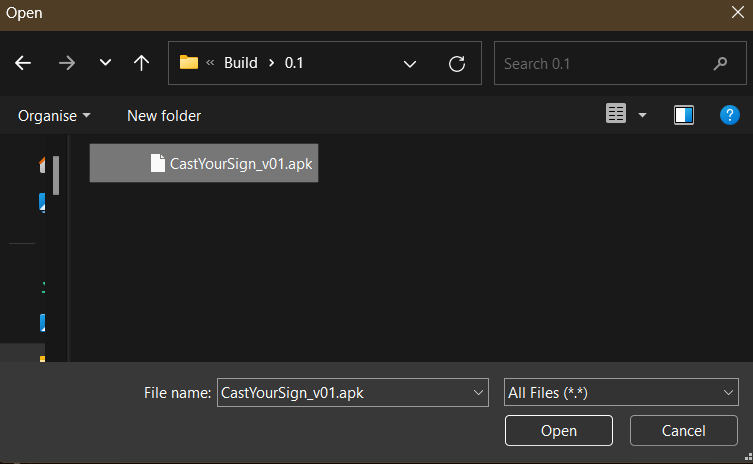This screenshot has height=464, width=753.
Task: Expand the address bar history dropdown
Action: click(410, 63)
